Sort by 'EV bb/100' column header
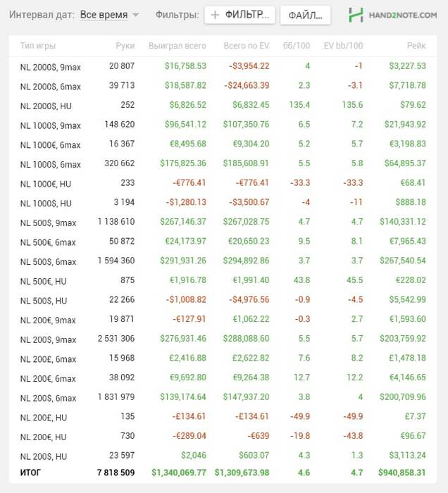448x493 pixels. click(x=343, y=46)
